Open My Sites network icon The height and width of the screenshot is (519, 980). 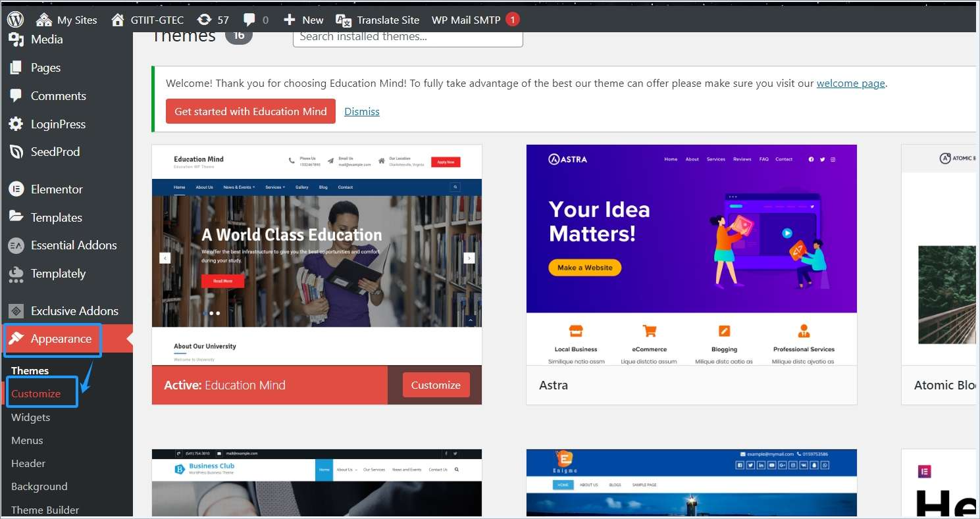pos(43,20)
